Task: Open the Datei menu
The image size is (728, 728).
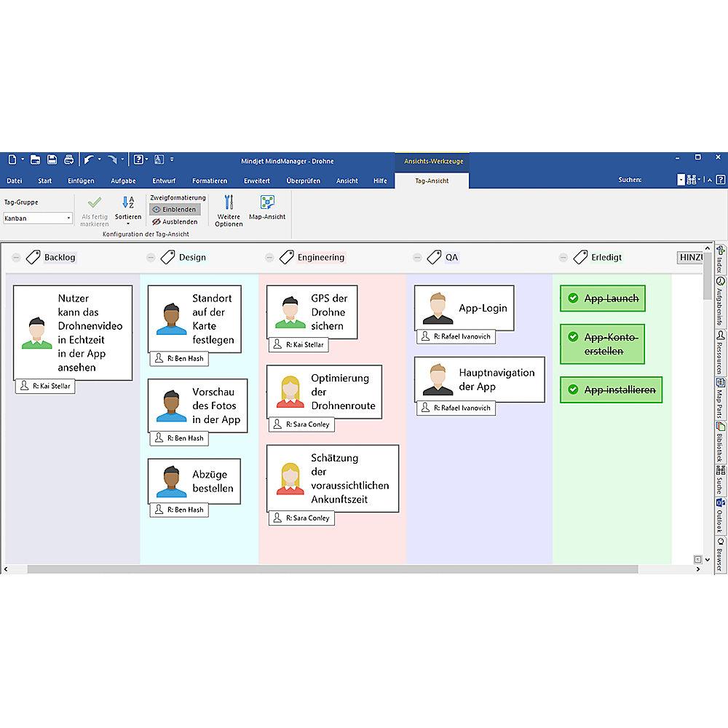Action: coord(14,181)
